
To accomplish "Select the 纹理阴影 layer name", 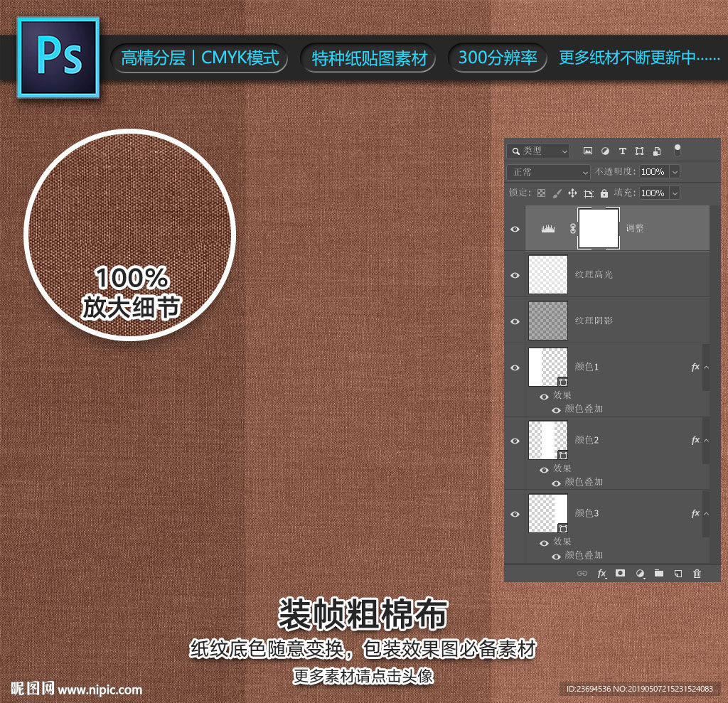I will click(x=594, y=321).
